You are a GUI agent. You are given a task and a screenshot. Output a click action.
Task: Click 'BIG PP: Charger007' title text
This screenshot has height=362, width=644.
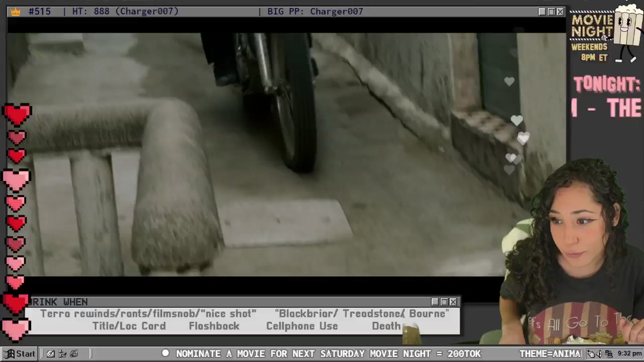[x=315, y=12]
